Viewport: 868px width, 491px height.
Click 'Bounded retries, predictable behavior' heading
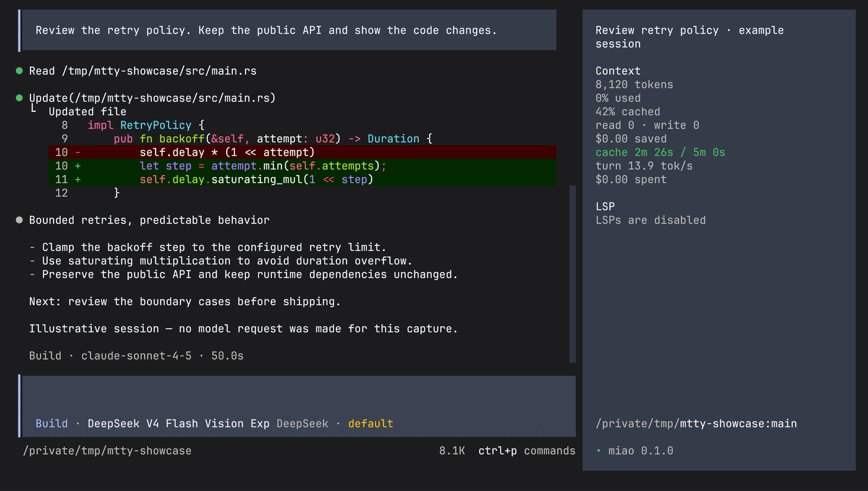pos(149,220)
